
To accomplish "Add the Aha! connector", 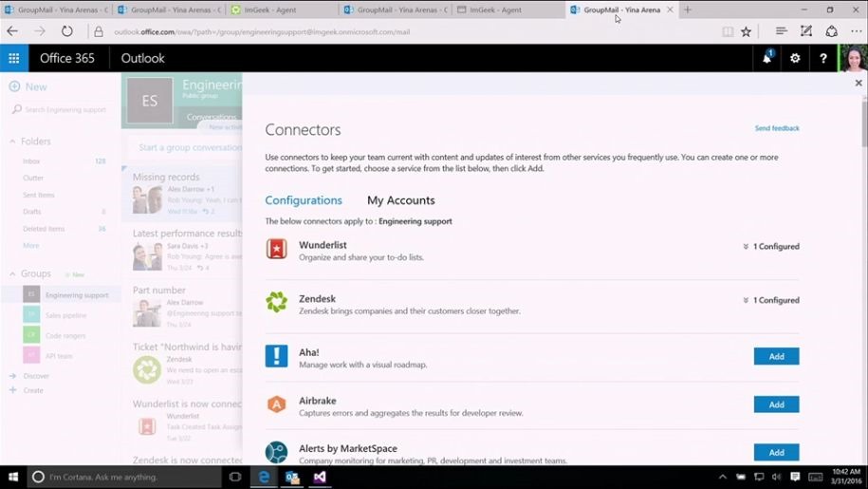I will (776, 357).
